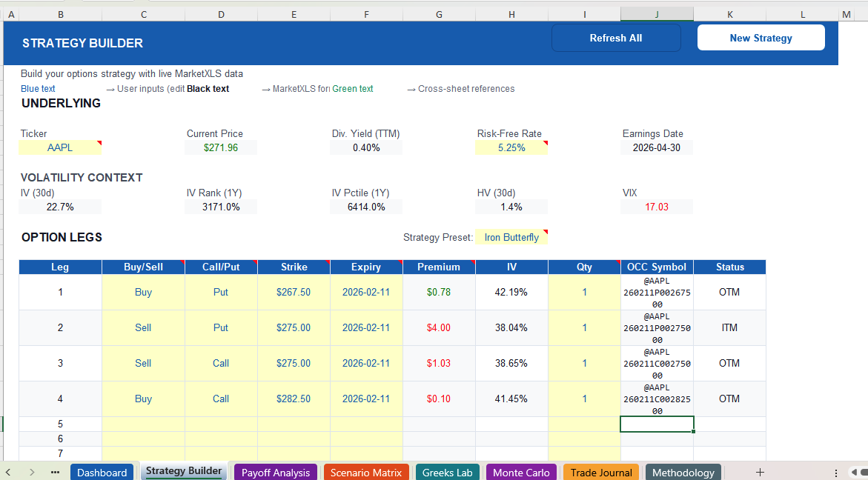Open the Trade Journal sheet
Viewport: 868px width, 480px height.
pyautogui.click(x=600, y=472)
